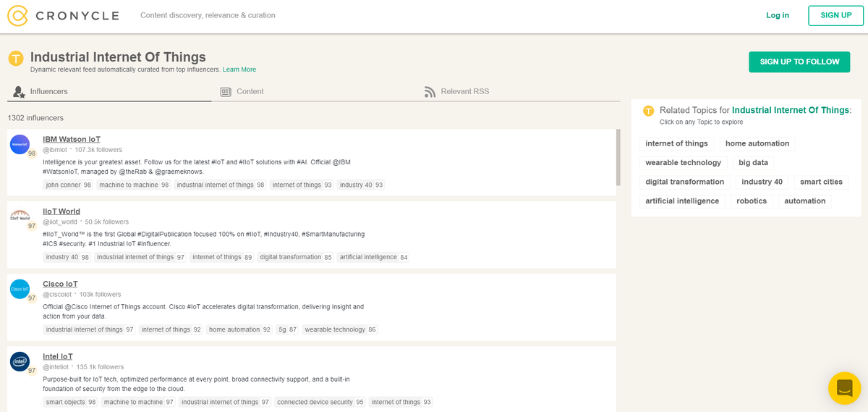868x412 pixels.
Task: Click IIoT World's industry 40 tag
Action: (67, 258)
